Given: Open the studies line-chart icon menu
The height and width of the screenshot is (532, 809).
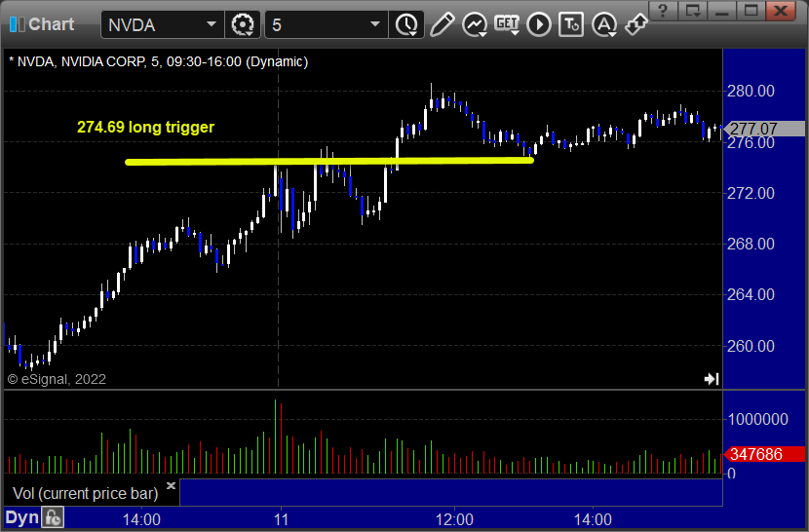Looking at the screenshot, I should pyautogui.click(x=475, y=24).
